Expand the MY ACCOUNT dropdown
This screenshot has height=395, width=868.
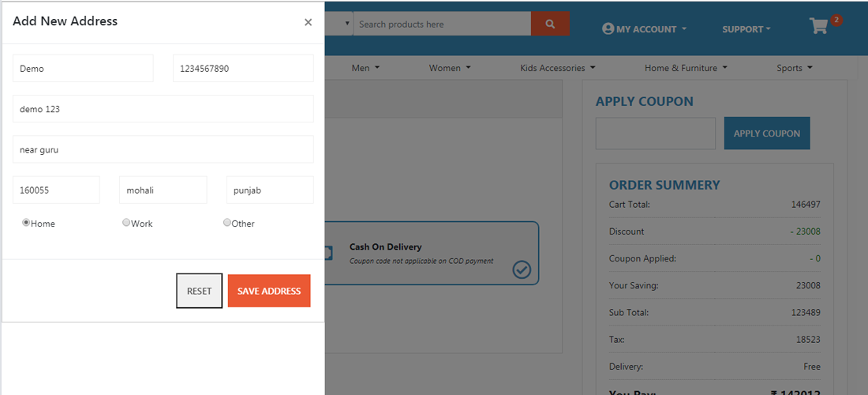tap(645, 29)
